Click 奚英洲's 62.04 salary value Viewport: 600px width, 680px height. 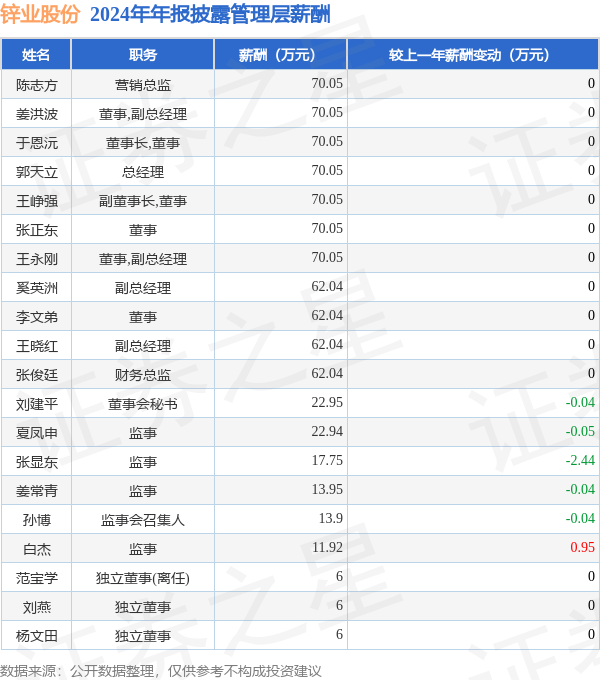pos(327,286)
